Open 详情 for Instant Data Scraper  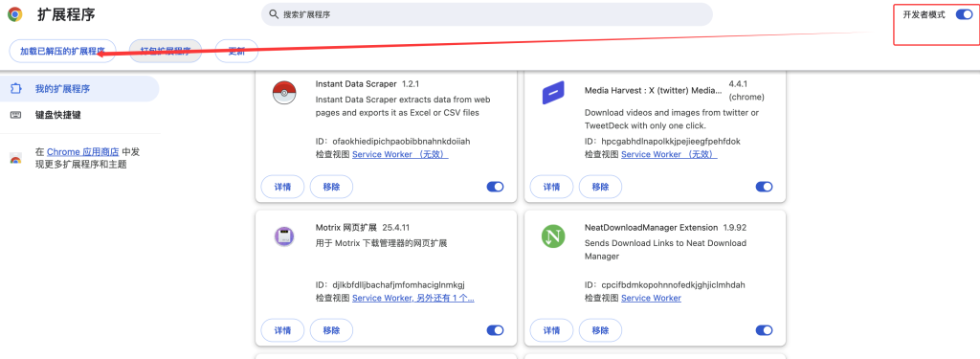click(282, 187)
